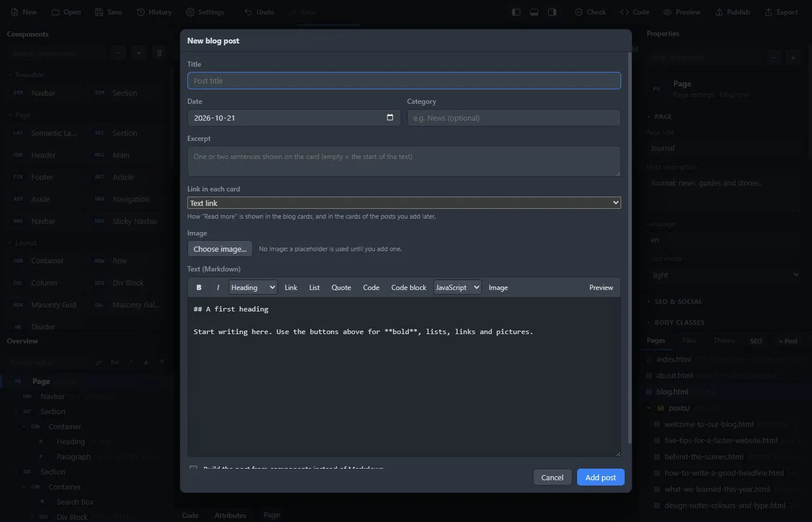The width and height of the screenshot is (812, 522).
Task: Click Preview in the Markdown toolbar
Action: click(601, 288)
